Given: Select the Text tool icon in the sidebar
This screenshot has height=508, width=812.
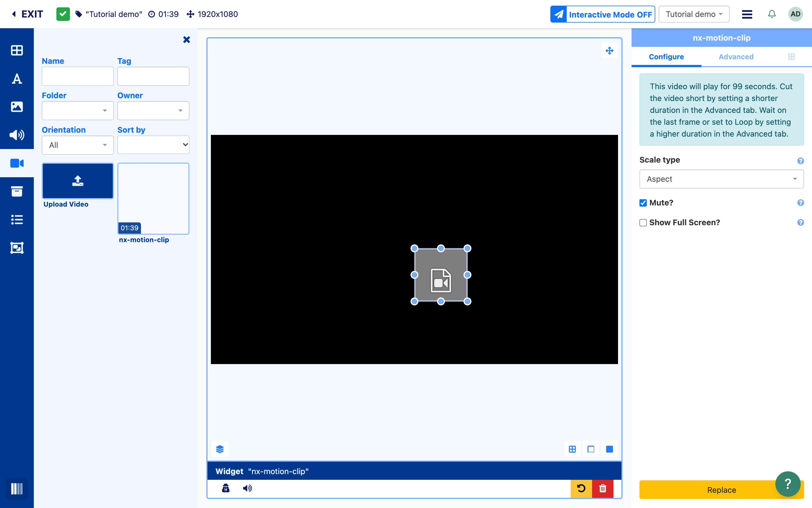Looking at the screenshot, I should [17, 79].
